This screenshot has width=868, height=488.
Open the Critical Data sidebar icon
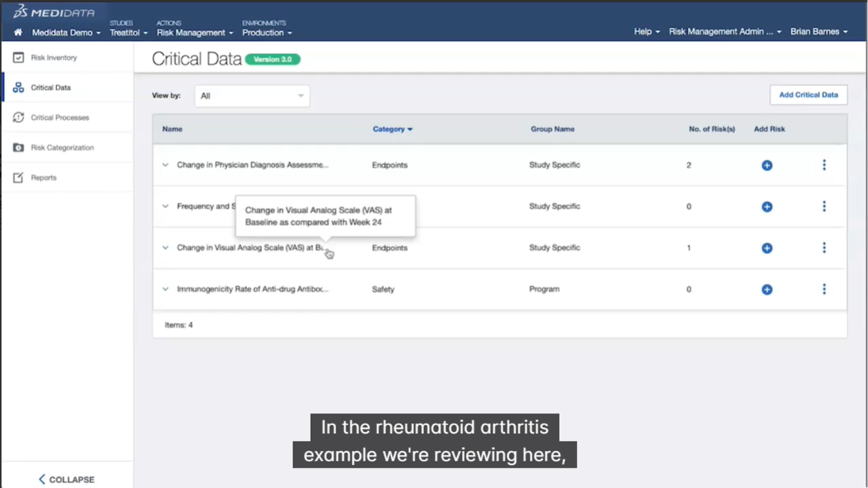pos(19,87)
